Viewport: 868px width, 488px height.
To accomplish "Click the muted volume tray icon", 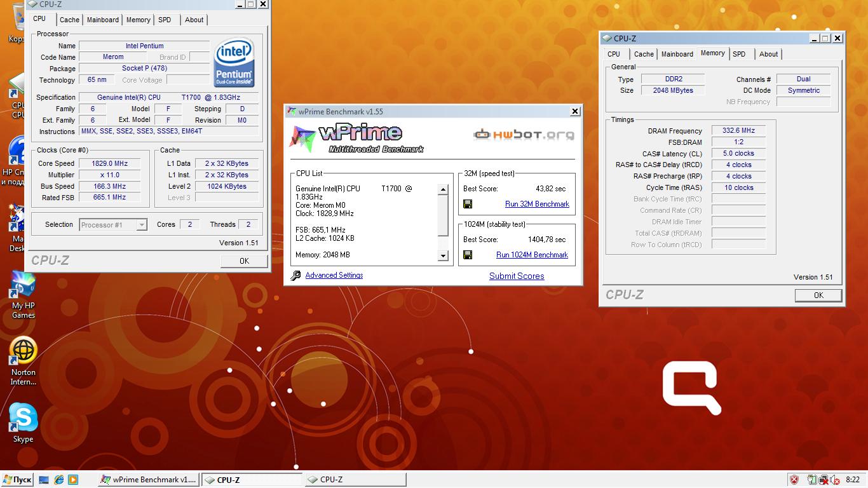I will click(x=834, y=480).
